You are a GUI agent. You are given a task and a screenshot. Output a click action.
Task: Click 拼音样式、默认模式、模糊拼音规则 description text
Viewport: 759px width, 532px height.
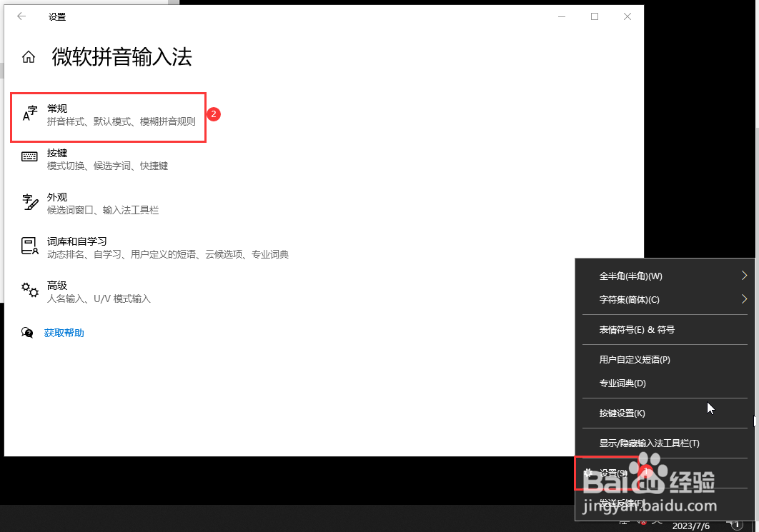click(x=121, y=122)
